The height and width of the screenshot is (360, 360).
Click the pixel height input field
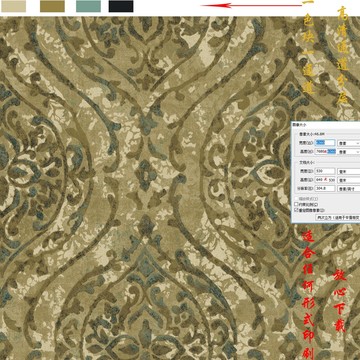[325, 151]
